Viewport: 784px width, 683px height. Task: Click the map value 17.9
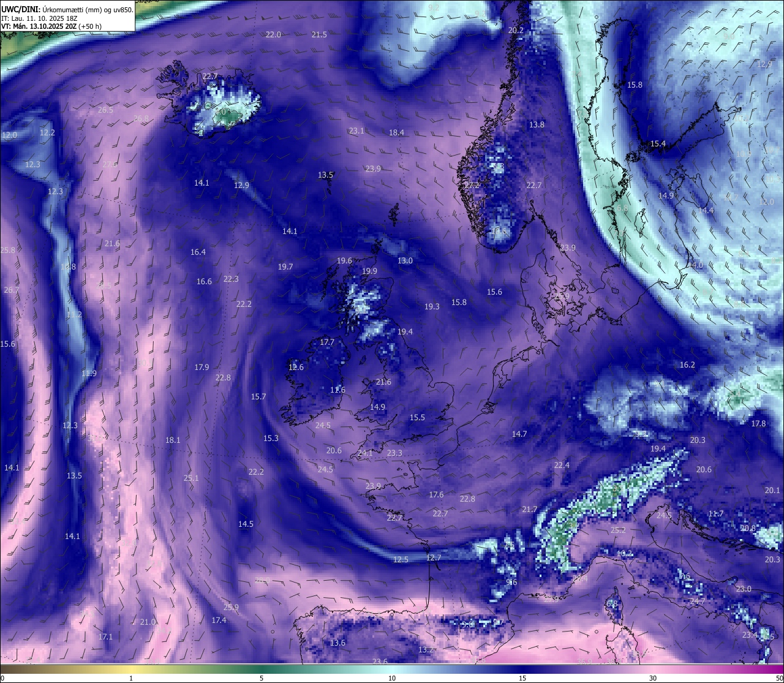pos(202,368)
